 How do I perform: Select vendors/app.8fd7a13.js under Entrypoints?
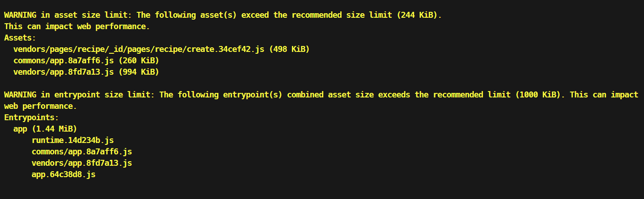82,163
